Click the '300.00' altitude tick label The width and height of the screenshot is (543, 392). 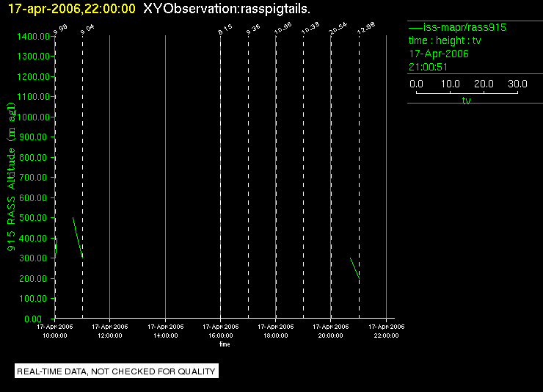(x=33, y=258)
